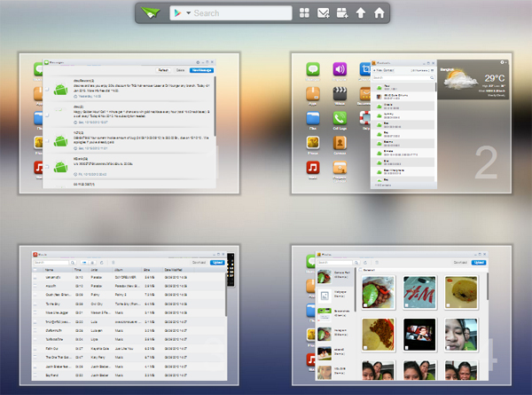Screen dimensions: 532x395
Task: Open the Files folder icon on desktop 2
Action: [313, 119]
